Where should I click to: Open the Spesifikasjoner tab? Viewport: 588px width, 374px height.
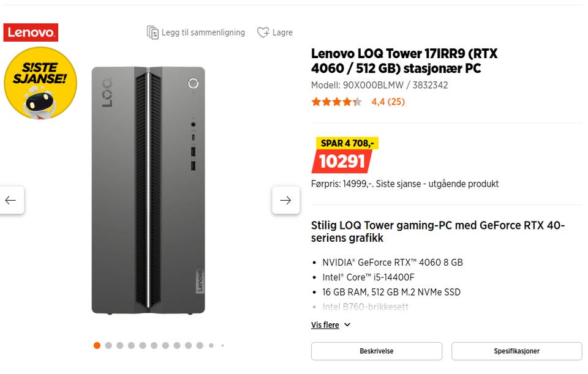[x=516, y=351]
